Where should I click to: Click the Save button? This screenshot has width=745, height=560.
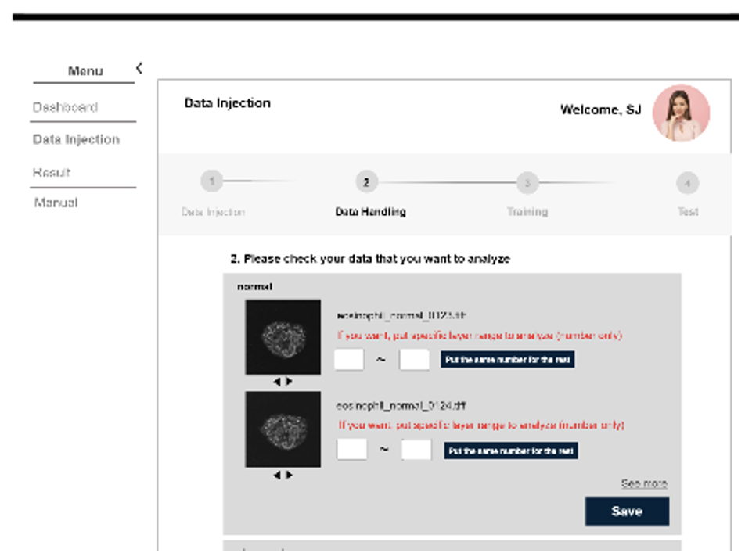[x=627, y=511]
